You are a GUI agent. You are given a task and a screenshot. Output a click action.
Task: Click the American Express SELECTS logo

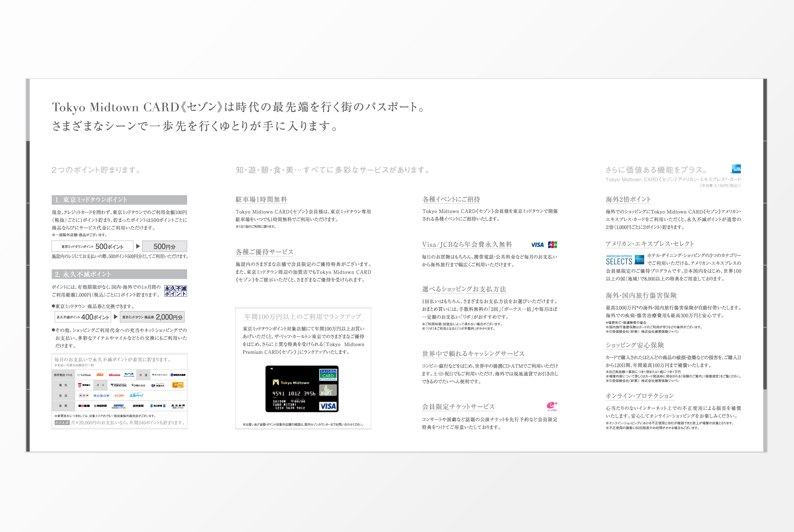pos(625,260)
